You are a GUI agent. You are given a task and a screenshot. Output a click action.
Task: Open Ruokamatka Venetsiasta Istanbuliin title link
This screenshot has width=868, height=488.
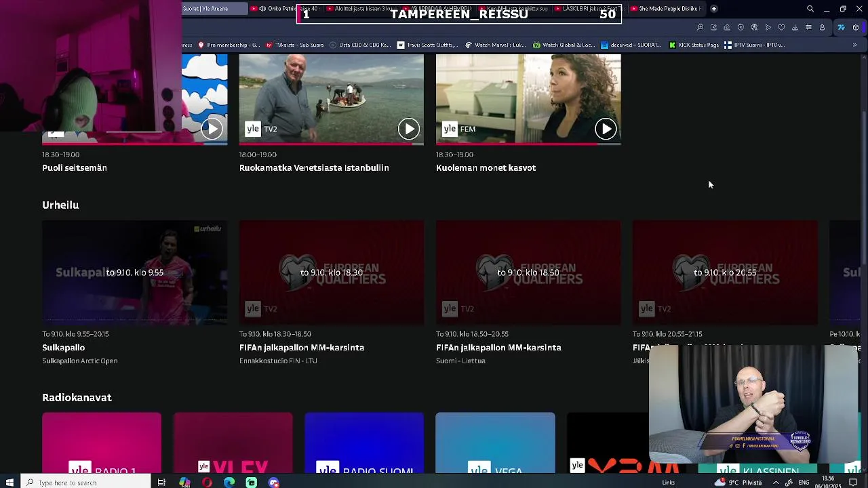pyautogui.click(x=314, y=167)
